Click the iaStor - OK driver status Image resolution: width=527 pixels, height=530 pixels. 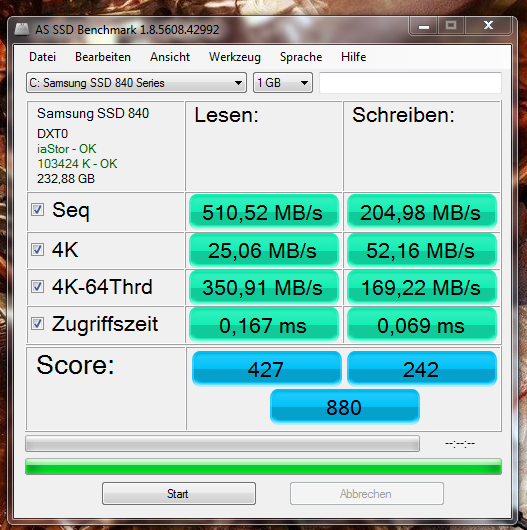point(67,149)
